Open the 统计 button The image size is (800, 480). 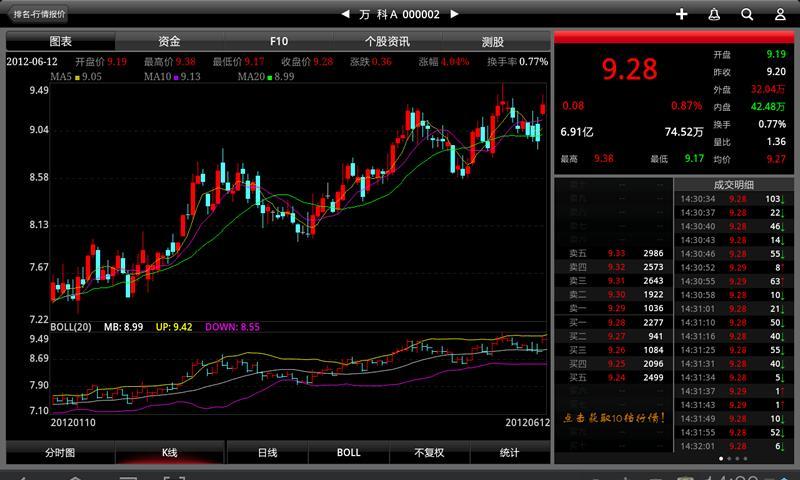[x=509, y=452]
